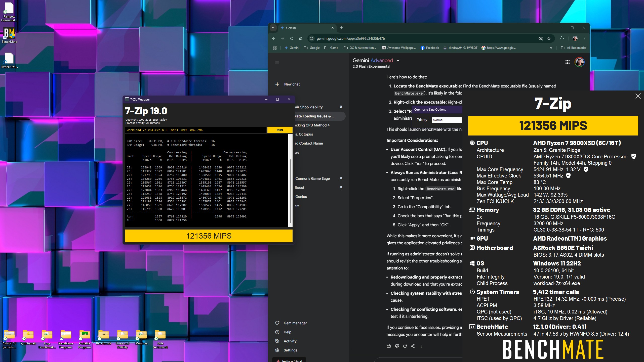Open Google apps grid in Gemini
Image resolution: width=644 pixels, height=362 pixels.
(568, 62)
